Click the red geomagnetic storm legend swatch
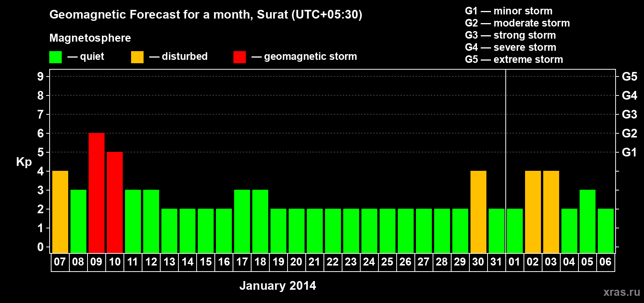The image size is (644, 303). 239,57
